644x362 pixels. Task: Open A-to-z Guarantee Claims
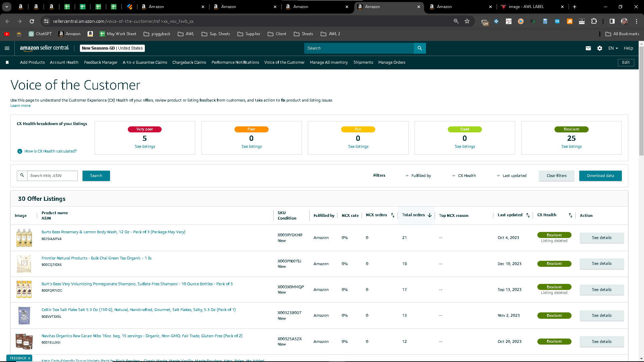145,62
